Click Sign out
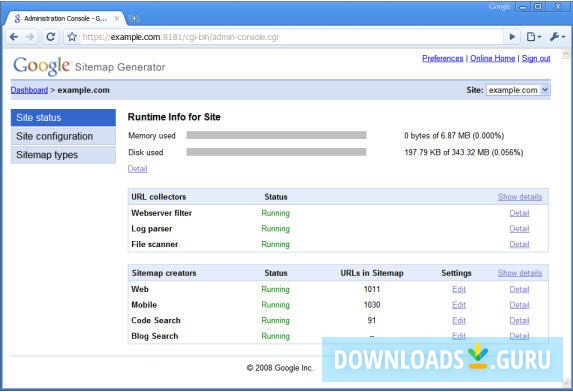The width and height of the screenshot is (573, 392). coord(536,58)
